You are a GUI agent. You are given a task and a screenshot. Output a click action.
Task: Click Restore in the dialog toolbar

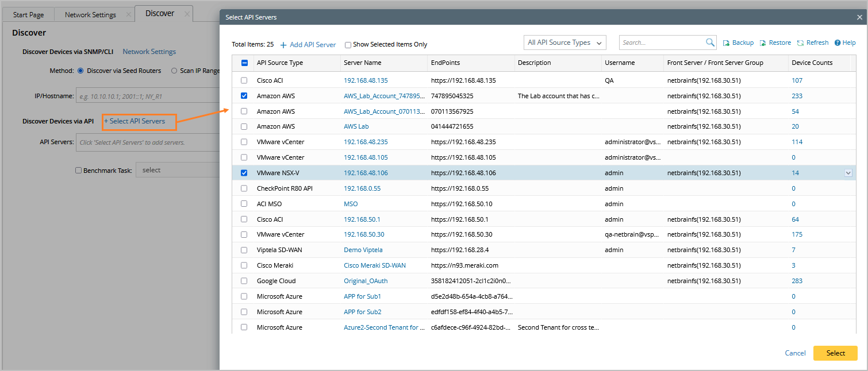(775, 42)
